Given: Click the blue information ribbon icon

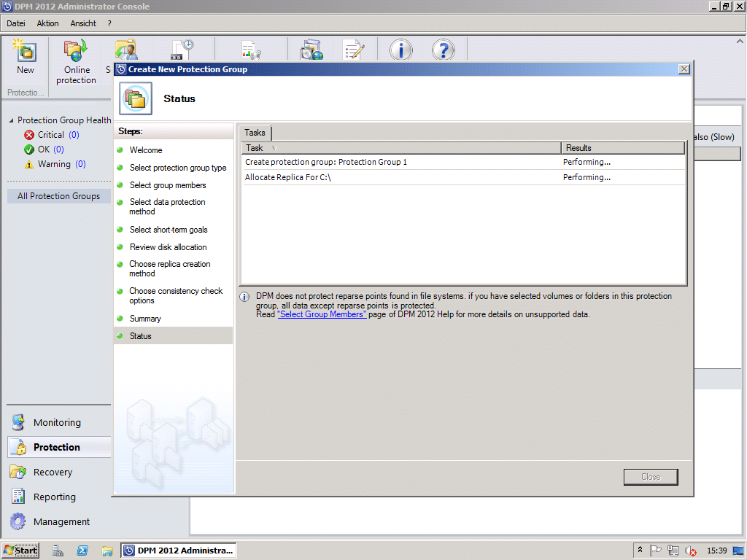Looking at the screenshot, I should (x=401, y=50).
